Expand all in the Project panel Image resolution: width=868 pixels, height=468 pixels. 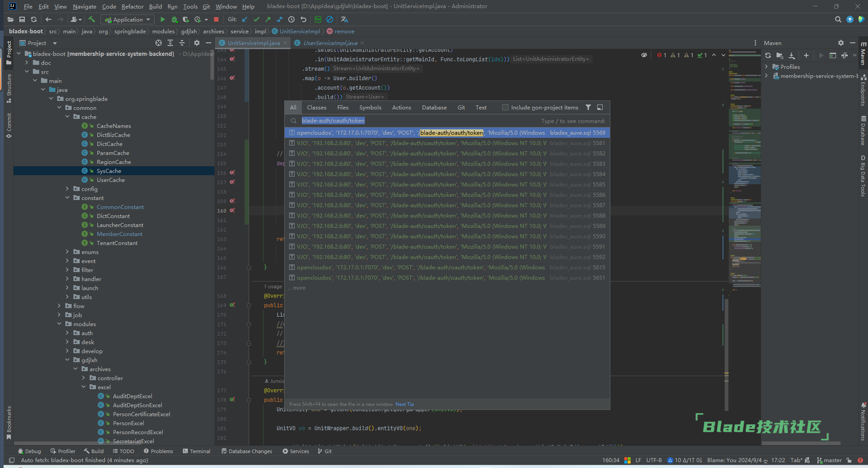[x=170, y=43]
